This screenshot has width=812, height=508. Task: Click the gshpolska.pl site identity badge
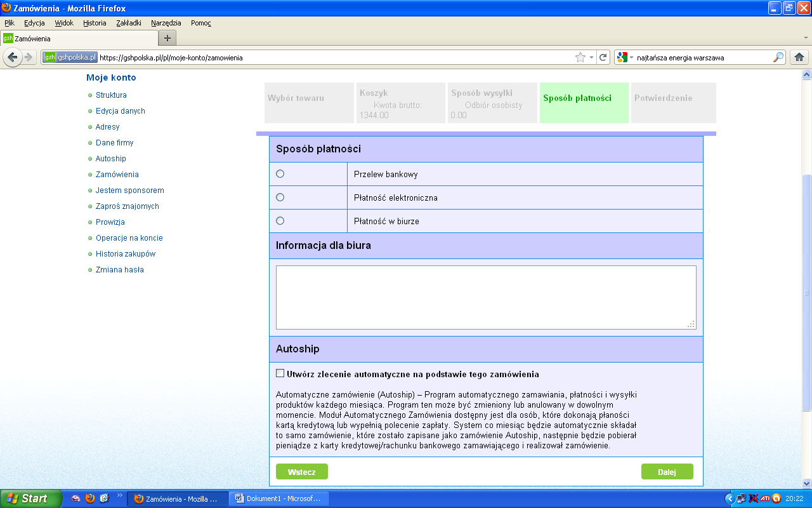click(70, 57)
